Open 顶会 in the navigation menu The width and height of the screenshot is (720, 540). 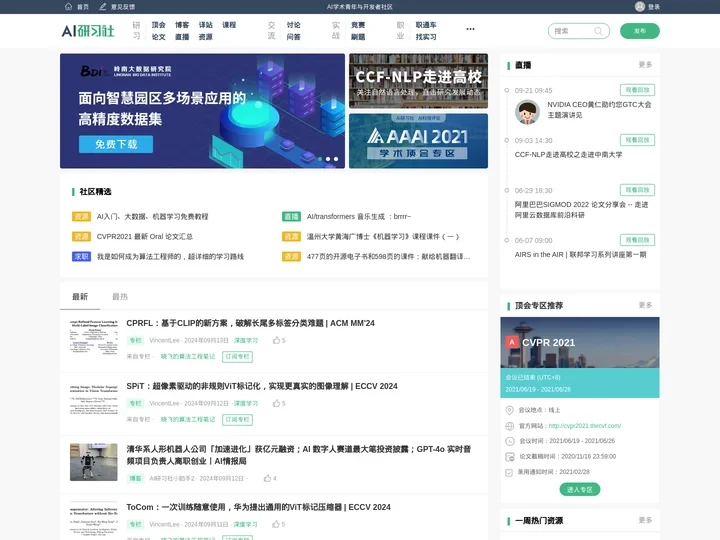[x=158, y=25]
